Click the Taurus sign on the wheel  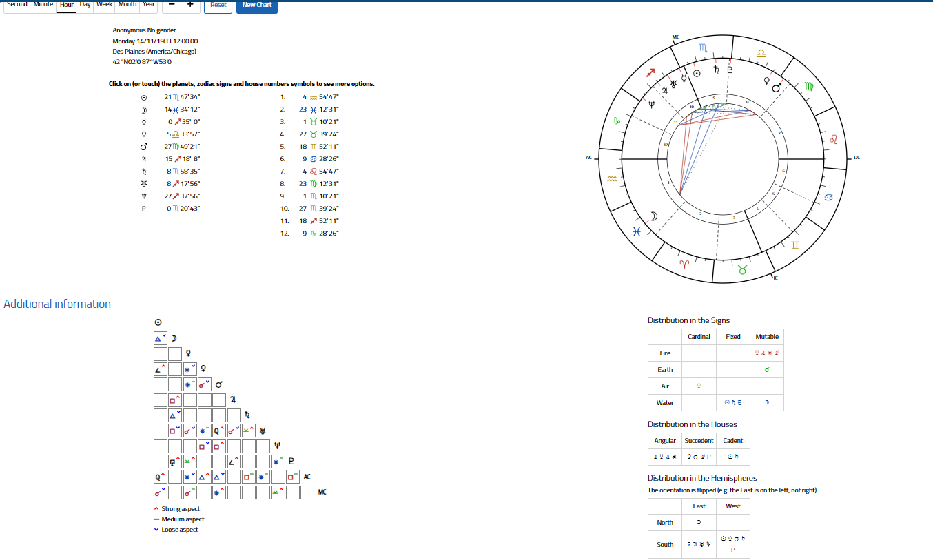pos(742,270)
